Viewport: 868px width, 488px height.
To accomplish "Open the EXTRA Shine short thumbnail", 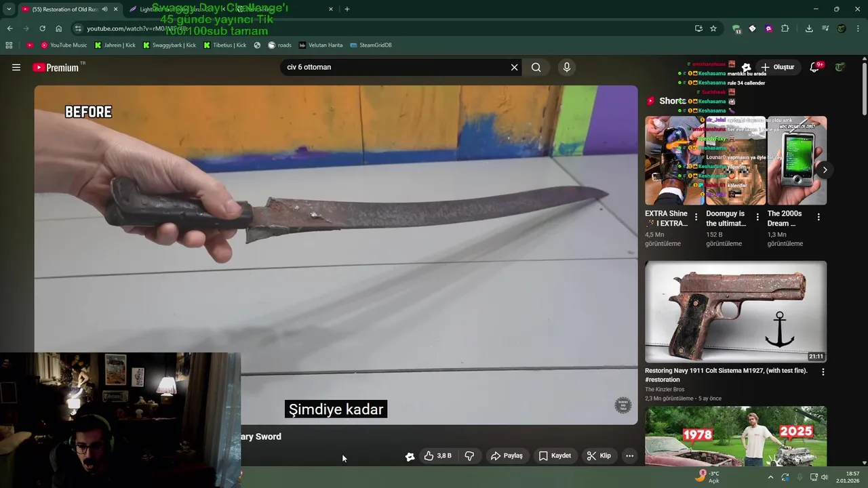I will pos(675,161).
